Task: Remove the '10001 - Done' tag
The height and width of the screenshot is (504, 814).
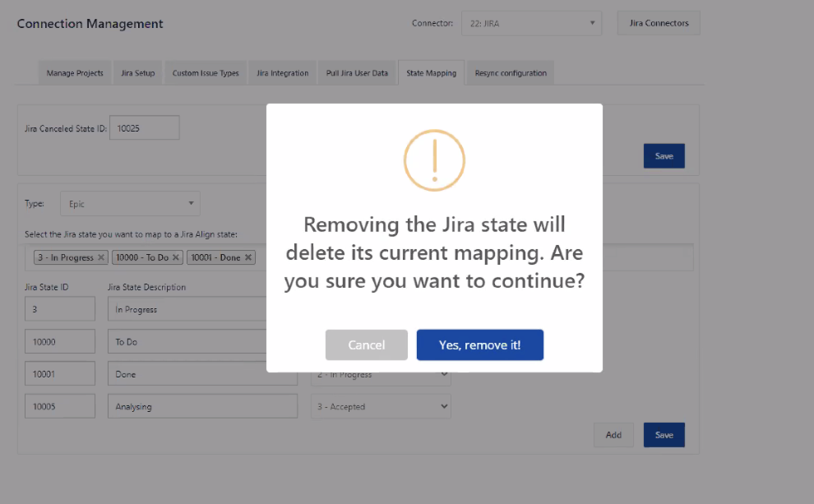Action: (248, 257)
